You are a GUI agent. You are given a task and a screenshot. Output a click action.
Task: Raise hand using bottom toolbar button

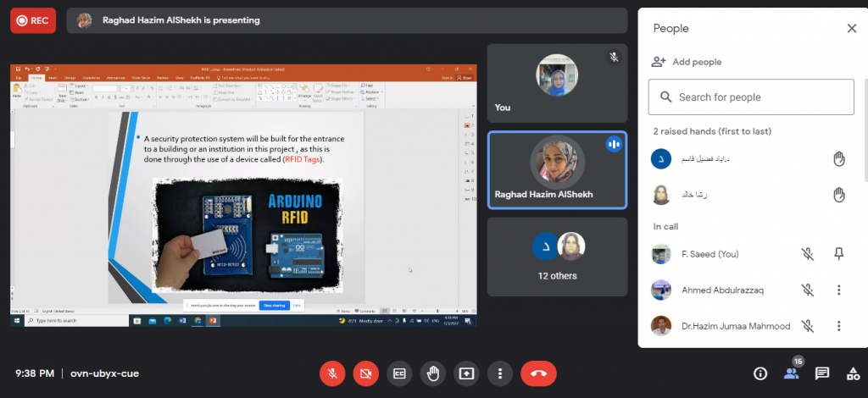[x=433, y=373]
